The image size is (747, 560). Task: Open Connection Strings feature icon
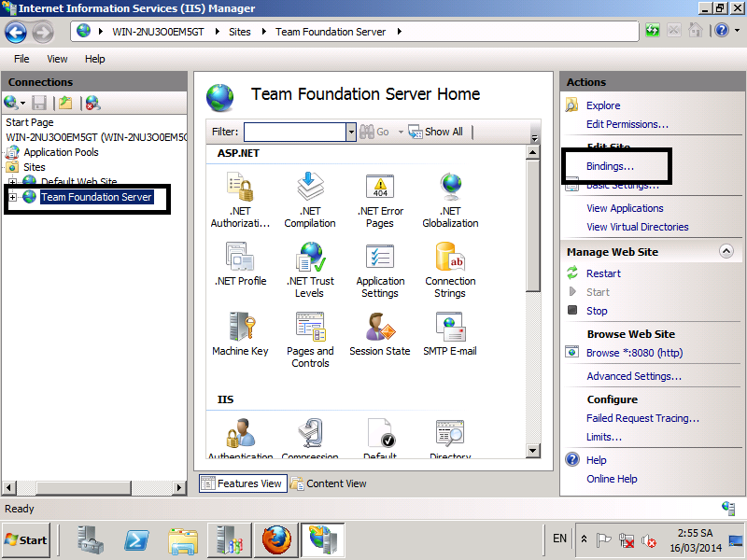[x=450, y=270]
